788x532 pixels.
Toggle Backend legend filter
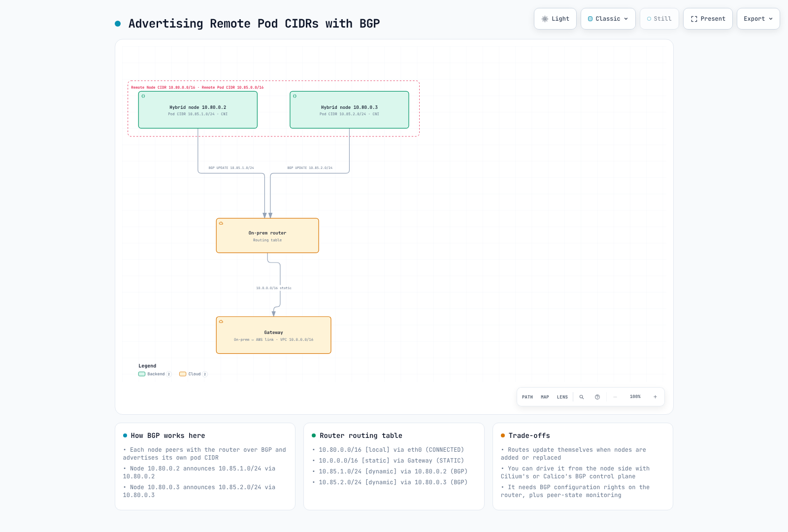point(155,374)
